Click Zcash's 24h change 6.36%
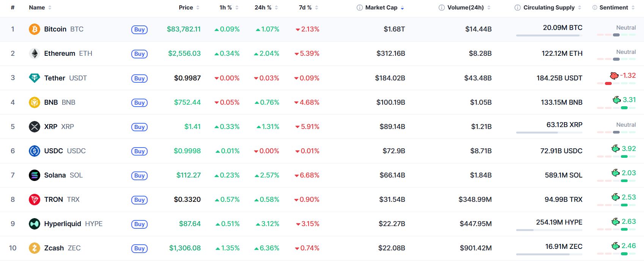The height and width of the screenshot is (261, 644). pyautogui.click(x=267, y=248)
